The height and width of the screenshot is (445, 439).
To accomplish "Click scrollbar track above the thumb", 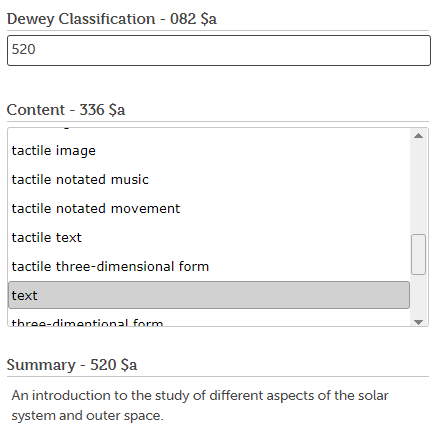I will [x=418, y=188].
